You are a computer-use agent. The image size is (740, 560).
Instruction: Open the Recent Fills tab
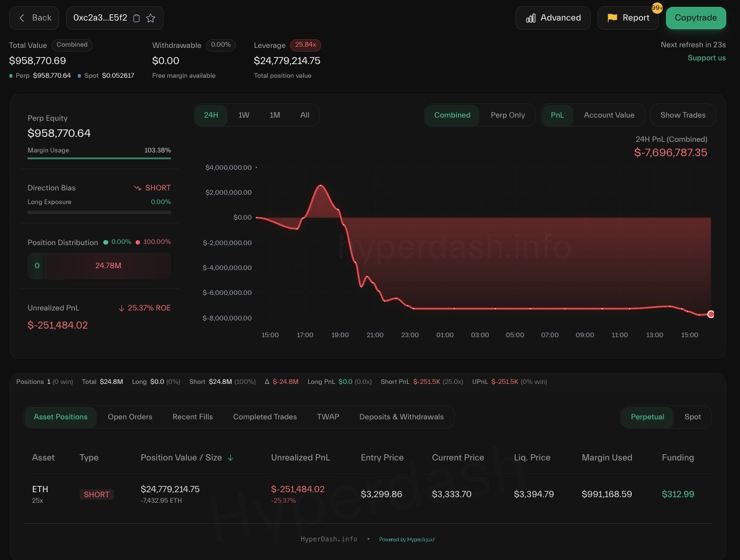[x=192, y=417]
